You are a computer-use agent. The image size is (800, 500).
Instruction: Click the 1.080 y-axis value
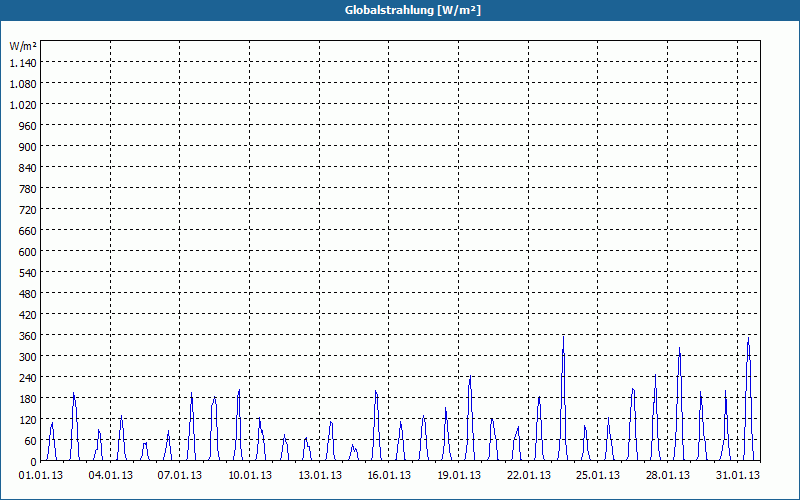click(23, 84)
